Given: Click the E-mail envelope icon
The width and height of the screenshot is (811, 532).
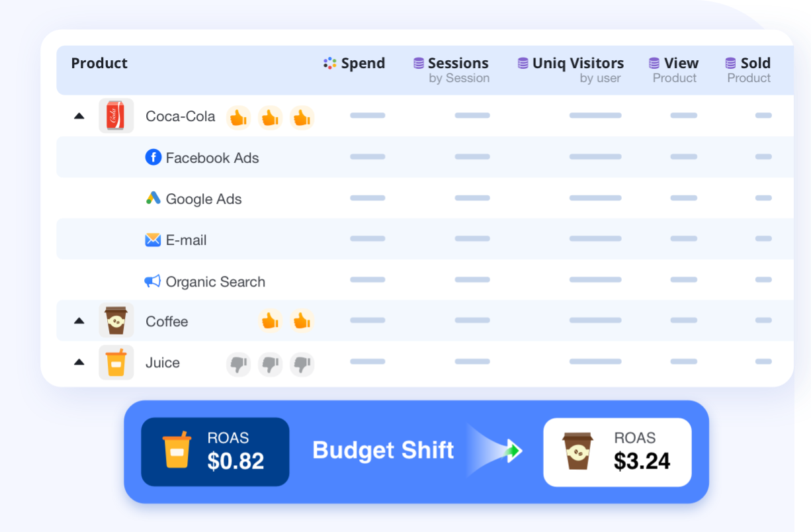Looking at the screenshot, I should coord(153,240).
